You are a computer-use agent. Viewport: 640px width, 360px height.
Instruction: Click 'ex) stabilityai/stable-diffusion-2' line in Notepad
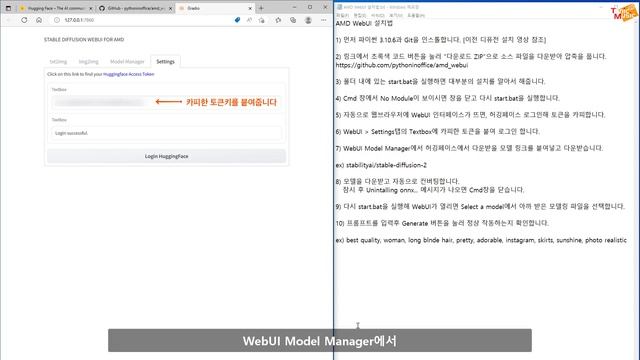click(381, 165)
